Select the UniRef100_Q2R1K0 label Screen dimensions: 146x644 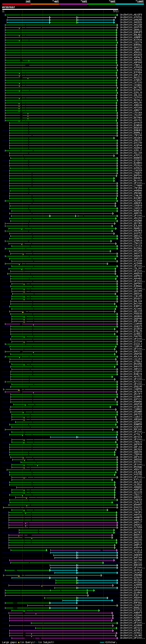(x=131, y=590)
